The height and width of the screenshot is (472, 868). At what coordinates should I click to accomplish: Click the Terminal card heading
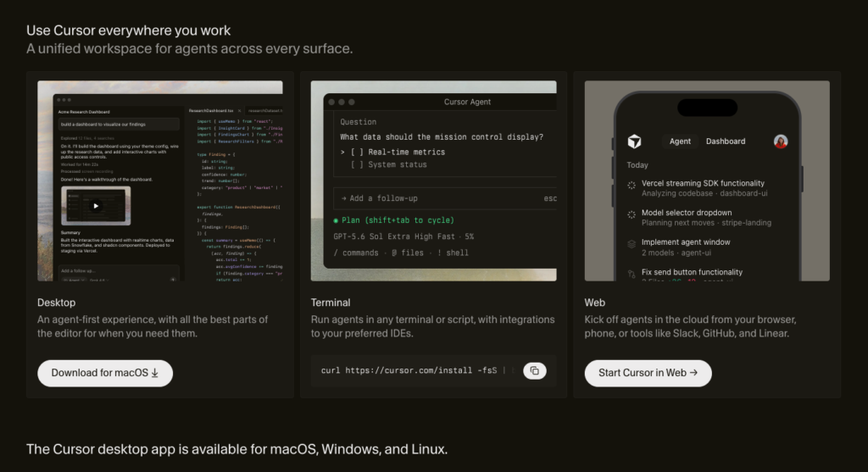pos(331,303)
